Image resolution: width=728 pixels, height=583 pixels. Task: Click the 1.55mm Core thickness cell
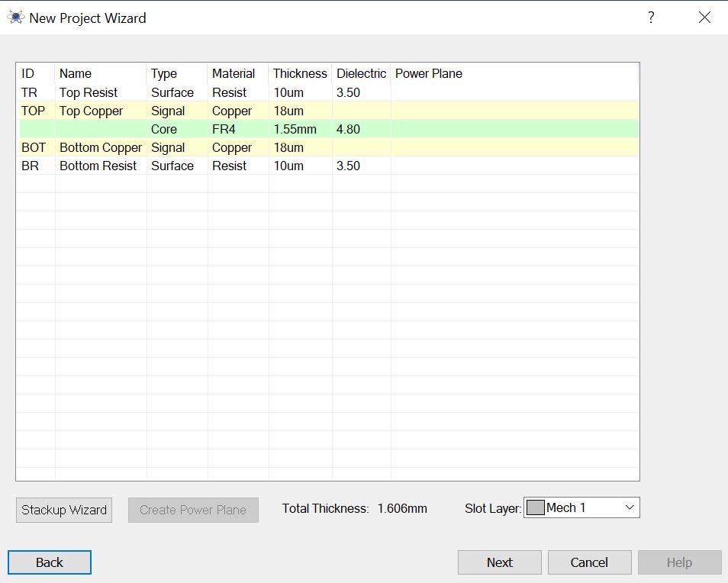pyautogui.click(x=295, y=129)
